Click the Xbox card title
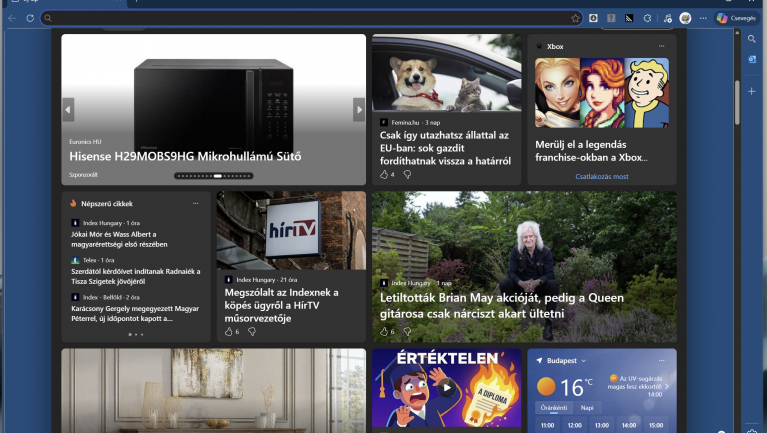This screenshot has height=433, width=767. coord(555,46)
